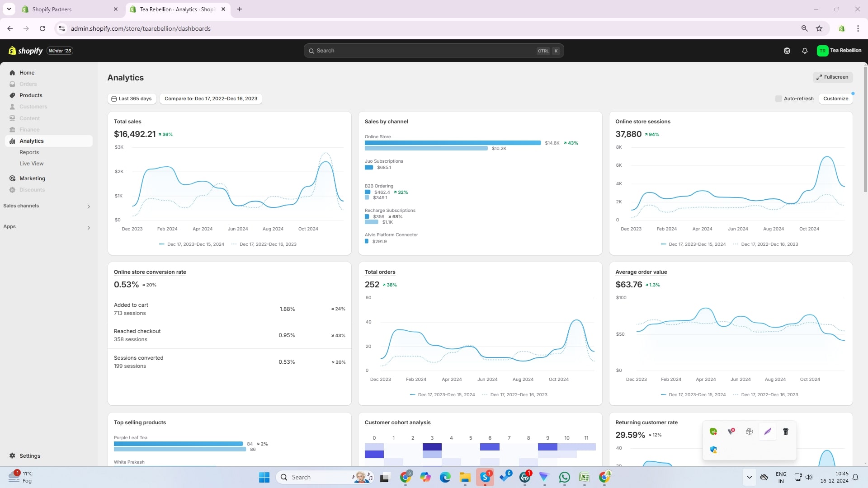Click the Online Store sales bar
Viewport: 868px width, 488px height.
(452, 143)
